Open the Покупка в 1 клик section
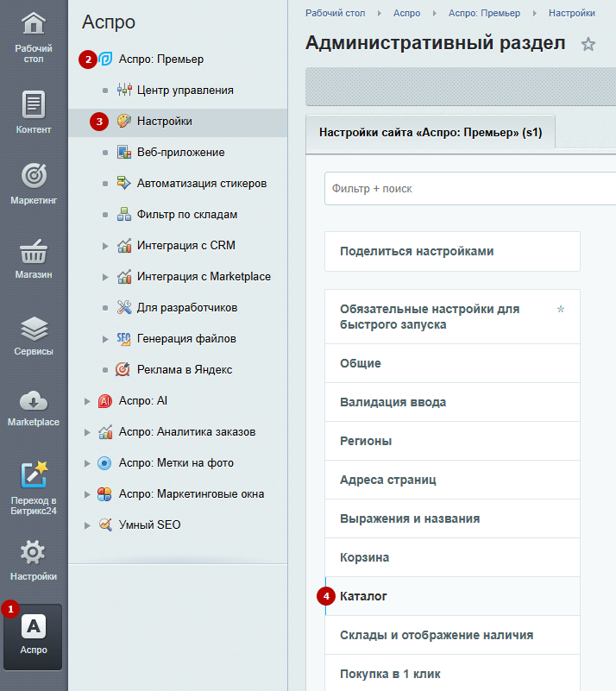This screenshot has width=616, height=691. coord(452,674)
